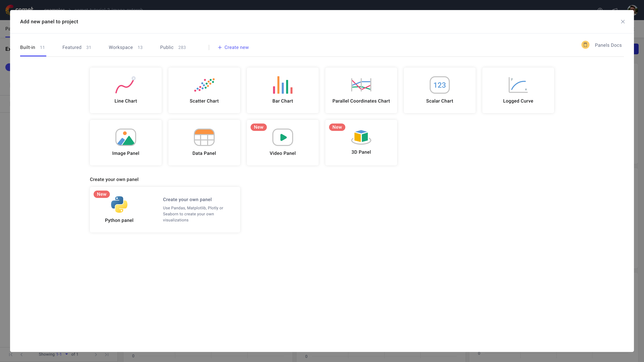The height and width of the screenshot is (362, 644).
Task: Click the Create your own panel description
Action: tap(193, 214)
